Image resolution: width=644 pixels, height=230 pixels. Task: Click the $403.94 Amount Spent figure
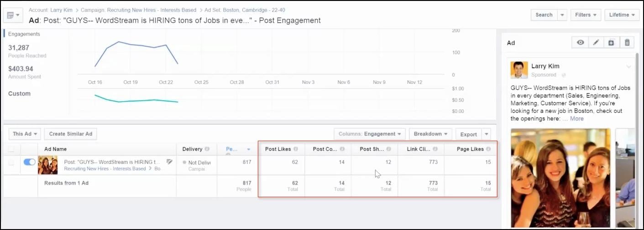point(21,69)
